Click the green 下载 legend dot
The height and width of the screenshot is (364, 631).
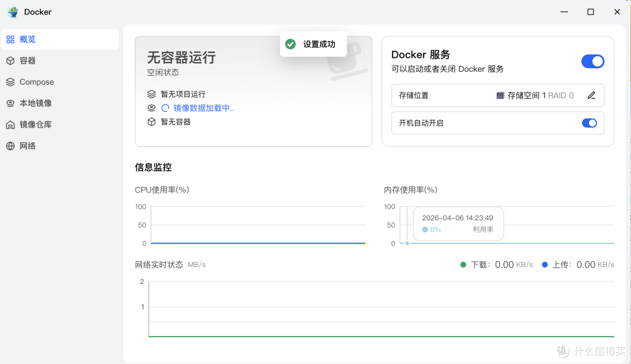[463, 265]
